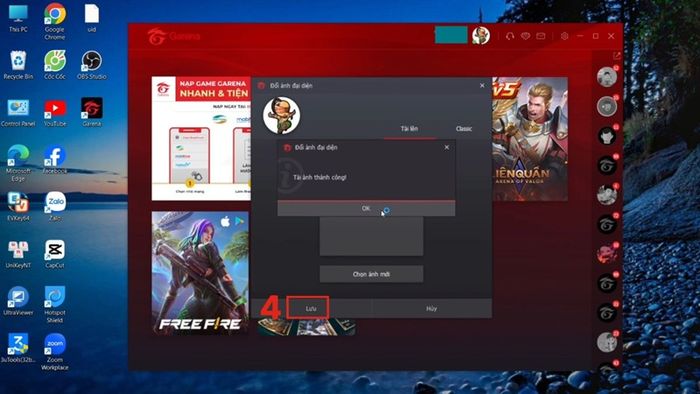The width and height of the screenshot is (700, 394).
Task: Launch the Zalo desktop shortcut
Action: pos(54,207)
